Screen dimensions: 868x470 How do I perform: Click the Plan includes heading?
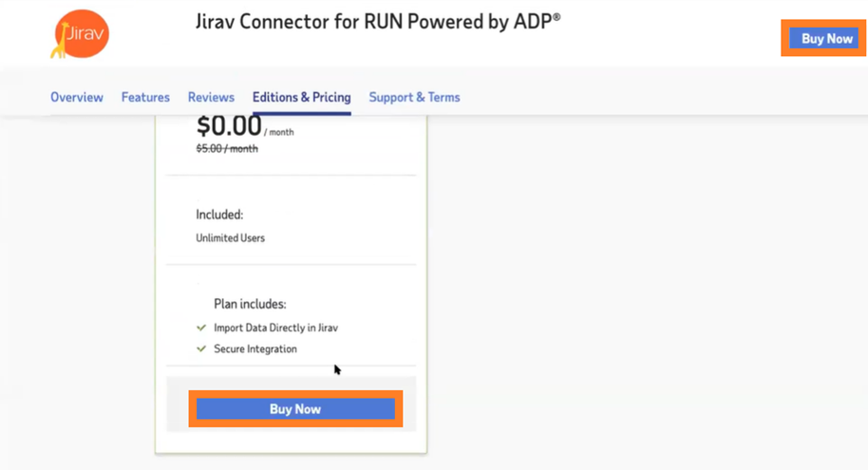[250, 304]
